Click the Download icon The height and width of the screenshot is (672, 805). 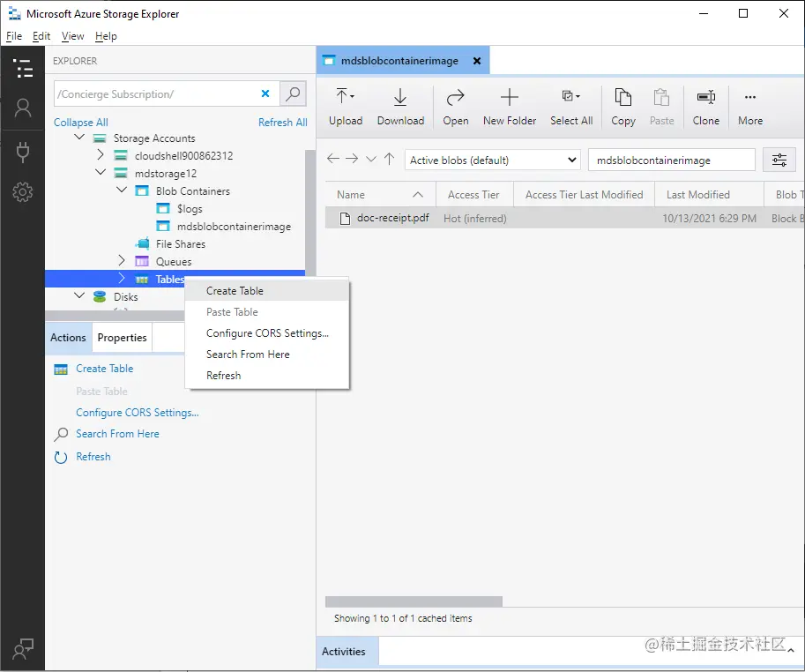pyautogui.click(x=400, y=106)
